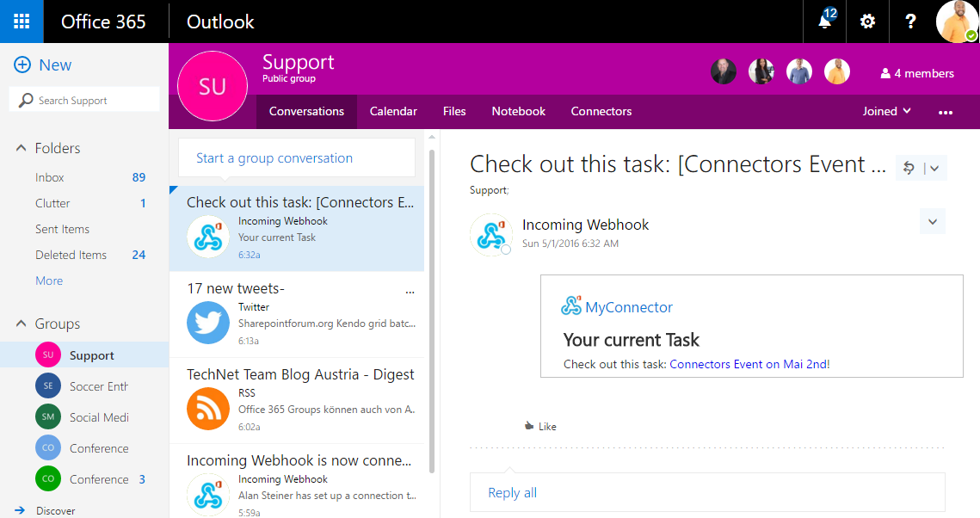The height and width of the screenshot is (518, 980).
Task: Select the Social Medi group SM icon
Action: [x=48, y=416]
